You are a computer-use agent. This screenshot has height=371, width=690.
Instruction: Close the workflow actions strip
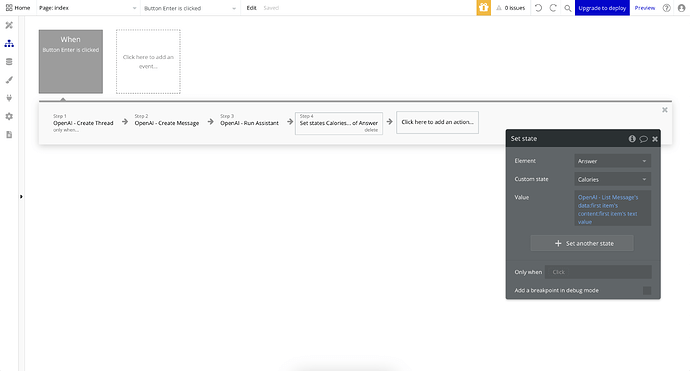click(664, 110)
